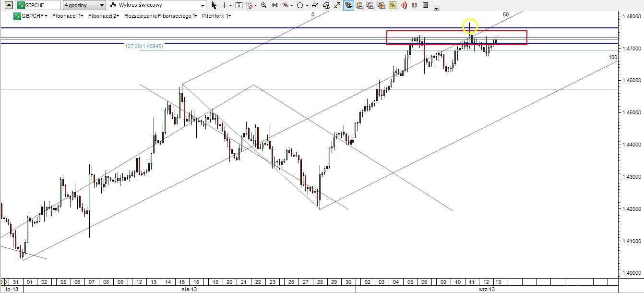Screen dimensions: 644x293
Task: Open the 'Fibonacci 1' menu
Action: [68, 16]
